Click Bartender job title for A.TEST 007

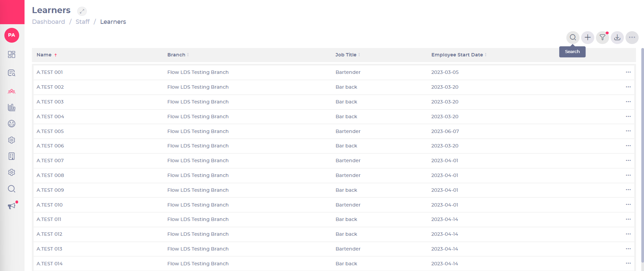[x=348, y=161]
